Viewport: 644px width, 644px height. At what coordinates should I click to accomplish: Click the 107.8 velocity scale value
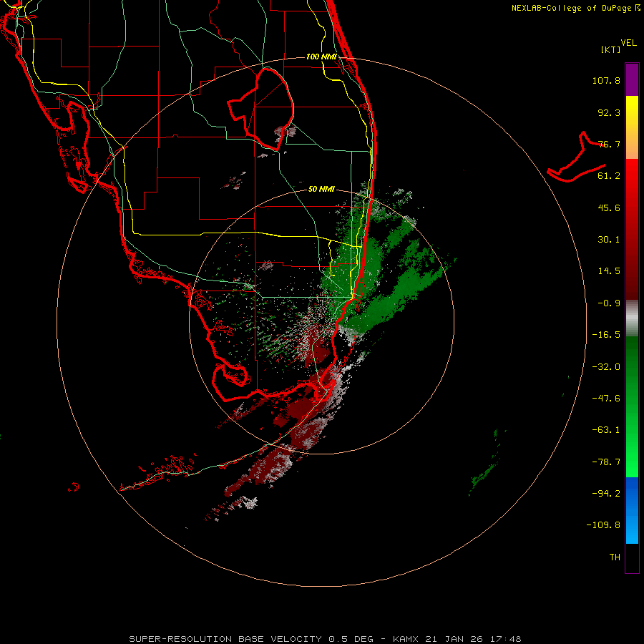coord(606,80)
